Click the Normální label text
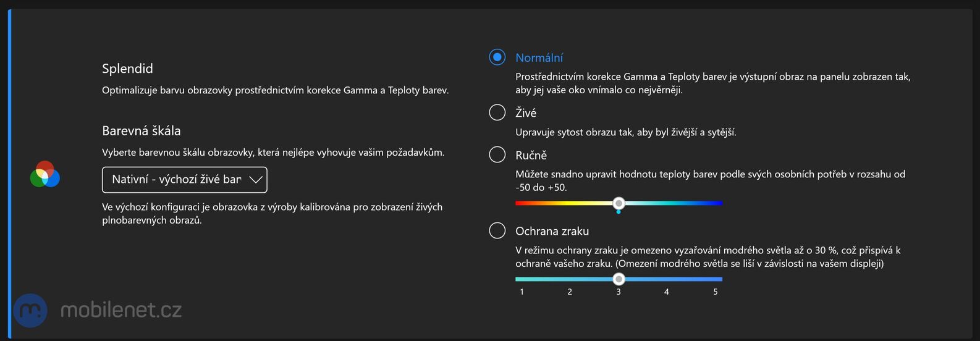The image size is (980, 341). click(x=539, y=58)
